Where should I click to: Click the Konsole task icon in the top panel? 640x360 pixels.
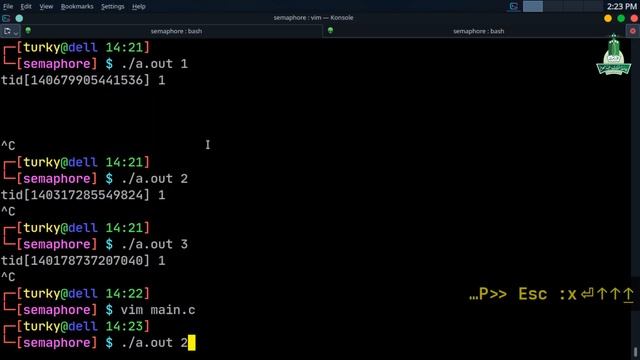[514, 6]
